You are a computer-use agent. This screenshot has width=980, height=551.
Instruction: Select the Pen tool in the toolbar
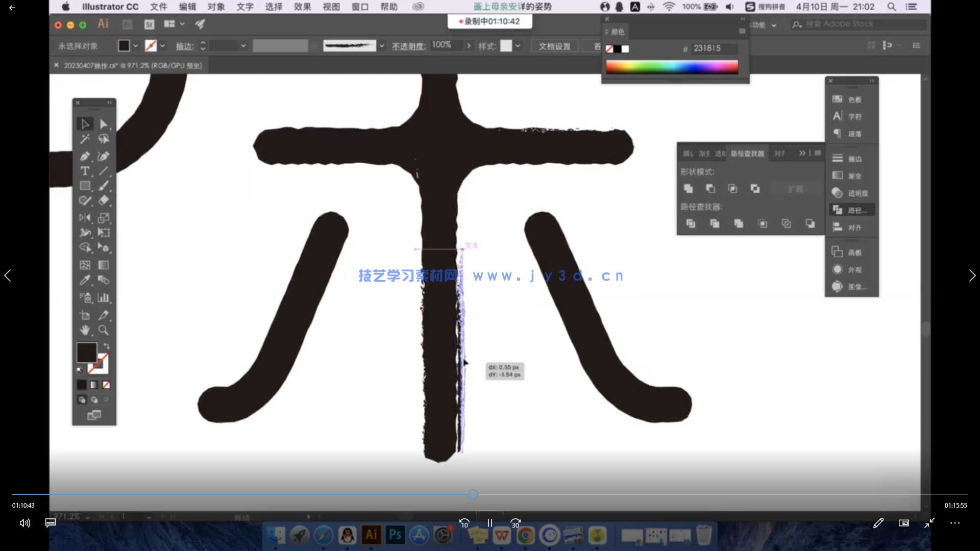coord(85,157)
